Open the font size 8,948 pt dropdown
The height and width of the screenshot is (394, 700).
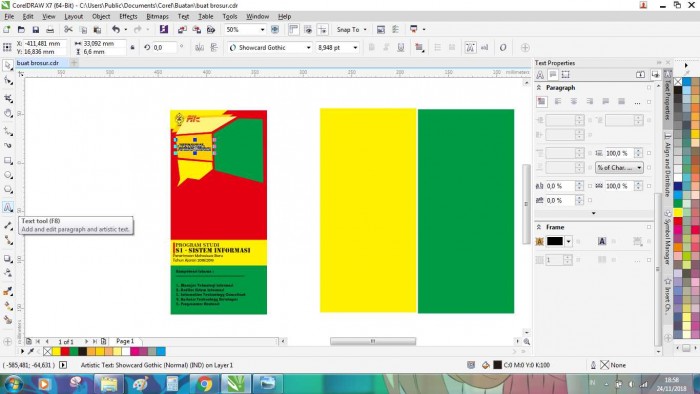(x=355, y=47)
